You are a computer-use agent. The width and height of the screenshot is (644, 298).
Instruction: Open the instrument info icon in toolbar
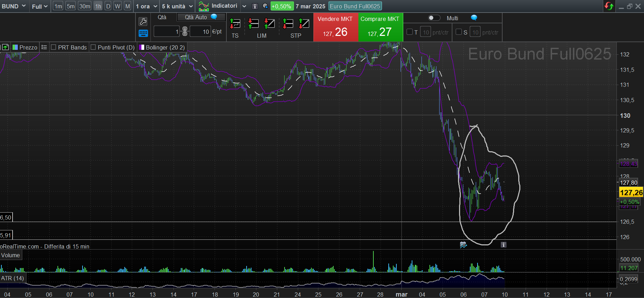coord(255,6)
